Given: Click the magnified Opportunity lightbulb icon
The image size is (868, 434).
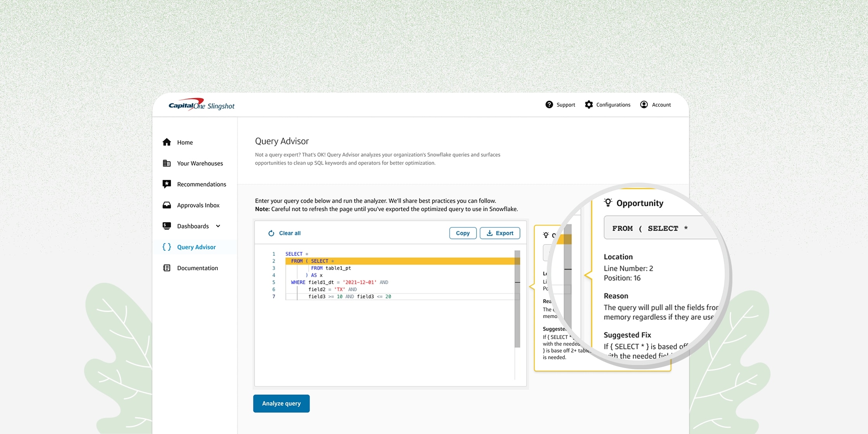Looking at the screenshot, I should tap(608, 203).
